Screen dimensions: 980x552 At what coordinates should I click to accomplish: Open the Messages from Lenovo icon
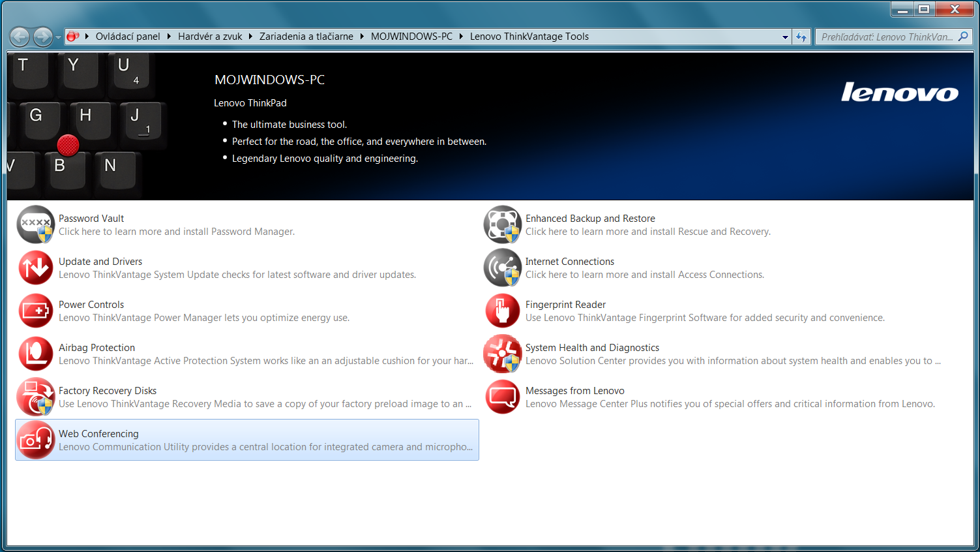502,397
